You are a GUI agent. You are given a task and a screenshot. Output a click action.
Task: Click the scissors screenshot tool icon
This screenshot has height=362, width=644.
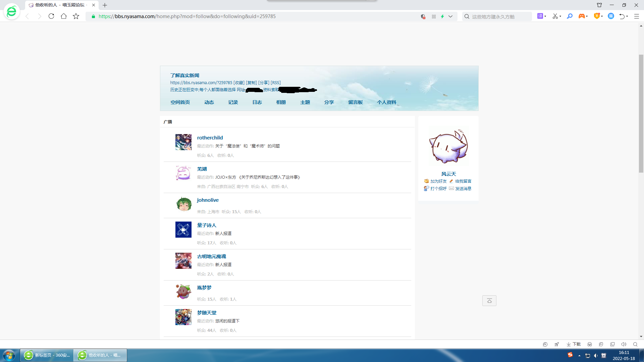pyautogui.click(x=555, y=16)
